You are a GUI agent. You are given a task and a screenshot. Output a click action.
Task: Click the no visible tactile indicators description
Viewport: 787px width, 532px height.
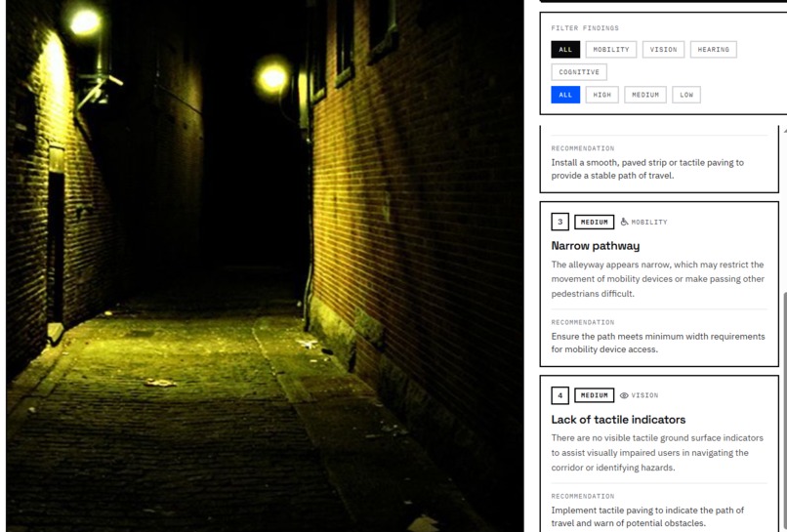coord(657,453)
